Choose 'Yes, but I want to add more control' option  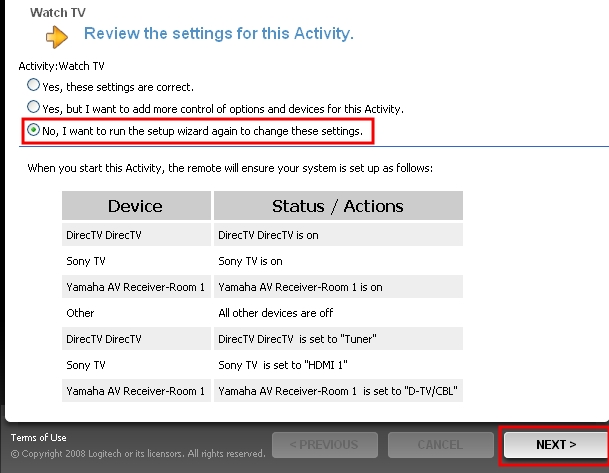click(33, 107)
